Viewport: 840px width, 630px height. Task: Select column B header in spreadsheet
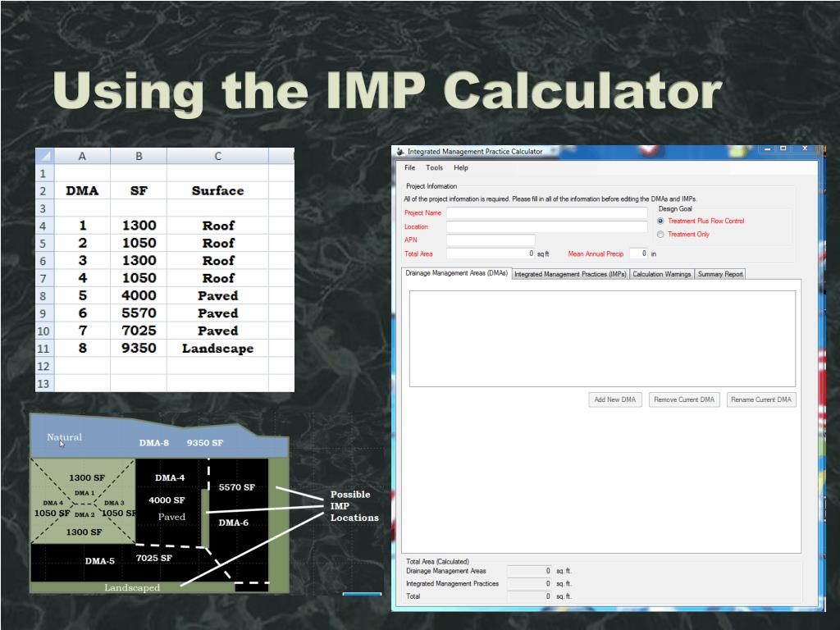pos(139,156)
